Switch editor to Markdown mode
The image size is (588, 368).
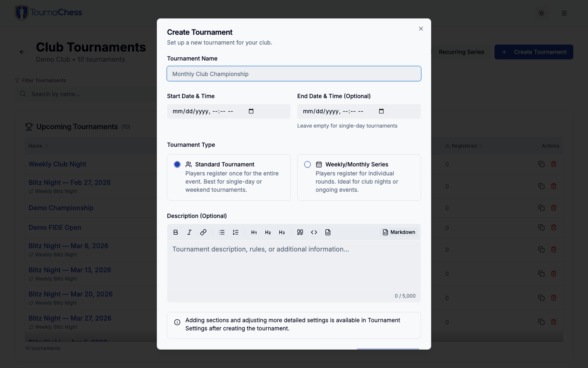coord(399,232)
